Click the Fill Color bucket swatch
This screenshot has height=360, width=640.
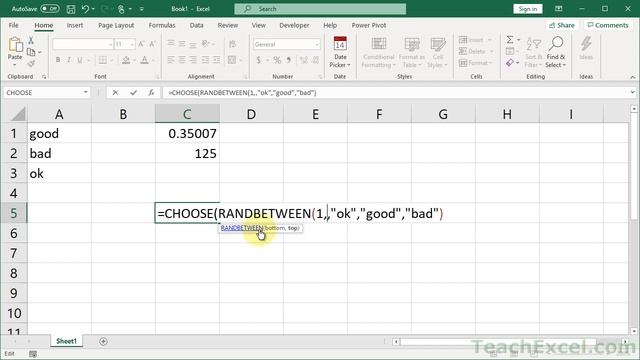pyautogui.click(x=126, y=60)
